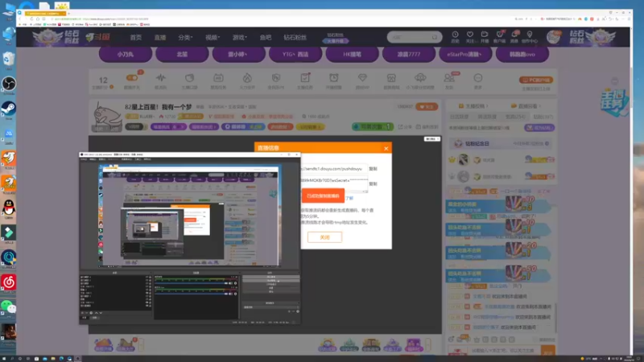Click the 北笙 purple pill button
Screen dimensions: 644x362
(x=182, y=54)
